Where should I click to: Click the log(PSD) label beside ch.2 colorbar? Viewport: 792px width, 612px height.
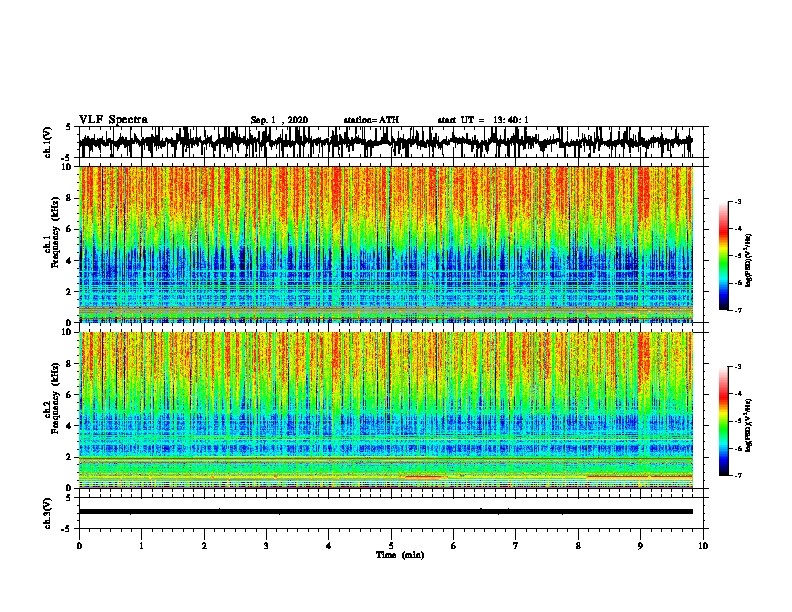pyautogui.click(x=748, y=425)
